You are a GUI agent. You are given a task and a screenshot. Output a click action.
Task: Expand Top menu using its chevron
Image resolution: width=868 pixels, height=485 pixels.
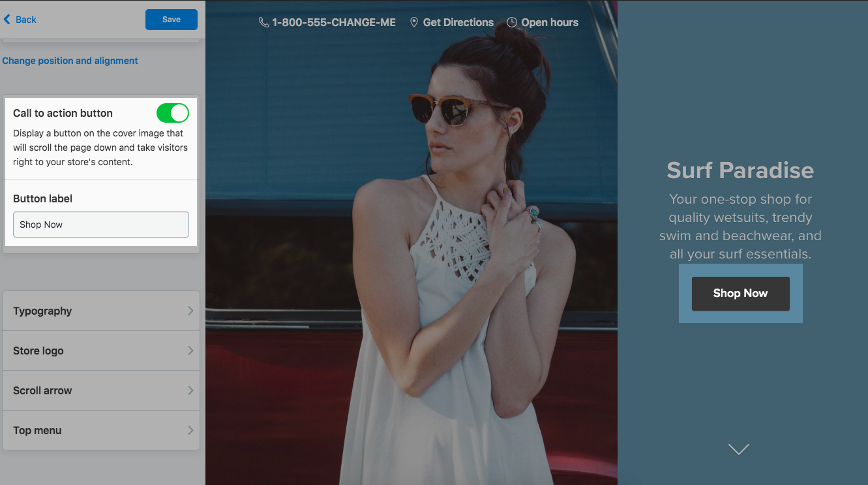190,430
